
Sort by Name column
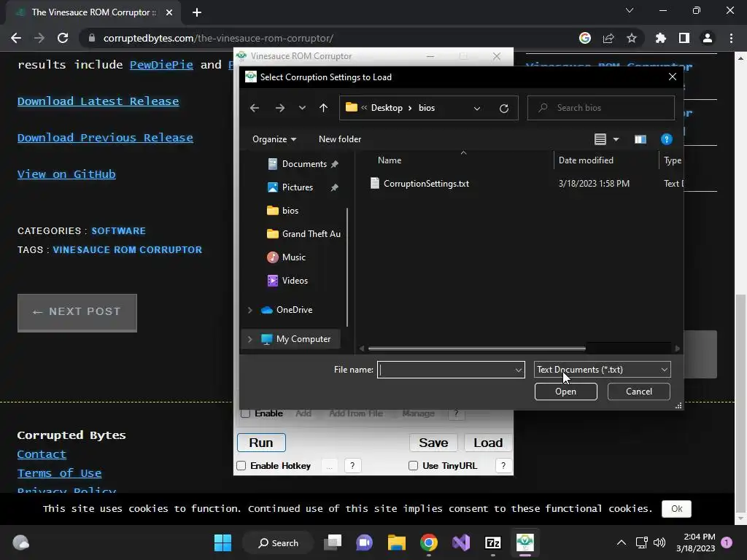point(390,160)
